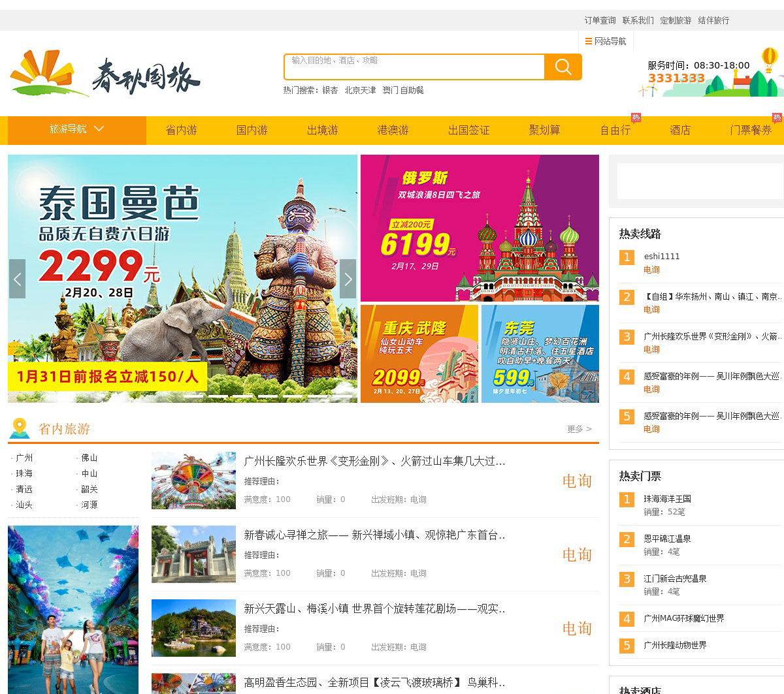Open the 高明盈香生态园 tour title
The width and height of the screenshot is (784, 694).
[x=374, y=682]
